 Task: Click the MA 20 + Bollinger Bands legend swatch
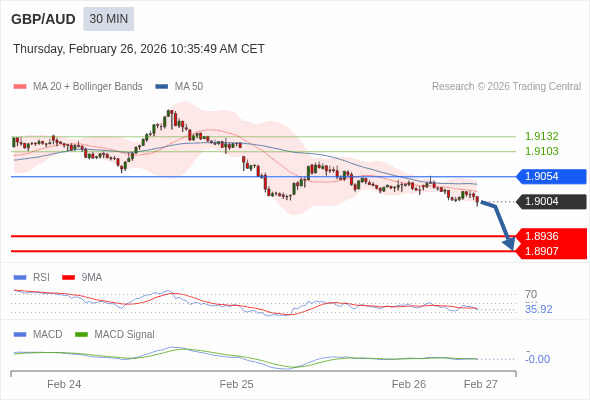click(20, 87)
